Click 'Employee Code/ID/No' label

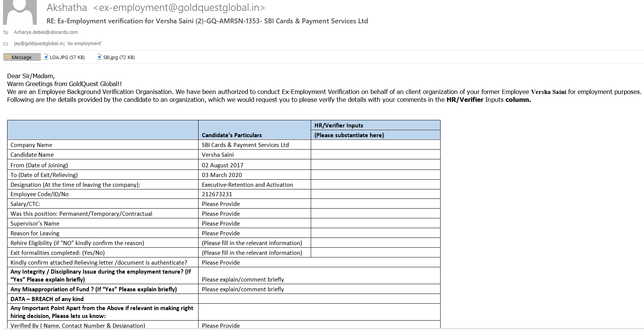point(40,194)
